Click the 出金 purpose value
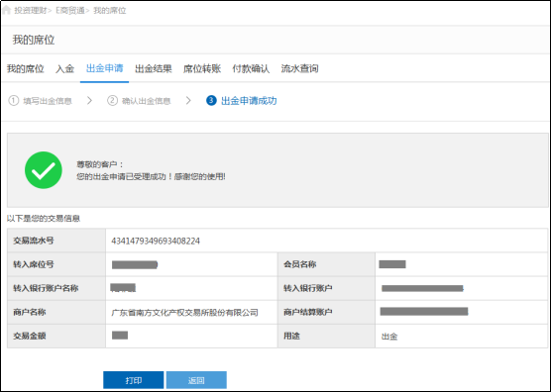 (389, 337)
